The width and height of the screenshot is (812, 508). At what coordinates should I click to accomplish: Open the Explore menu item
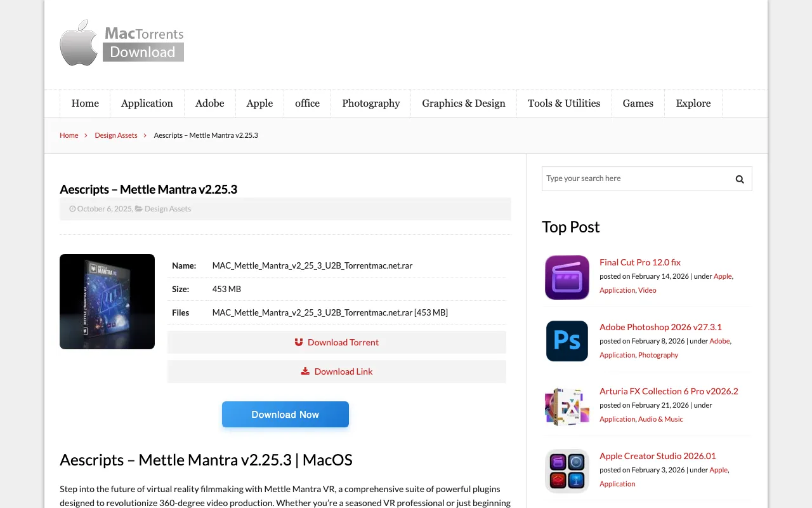pos(693,104)
